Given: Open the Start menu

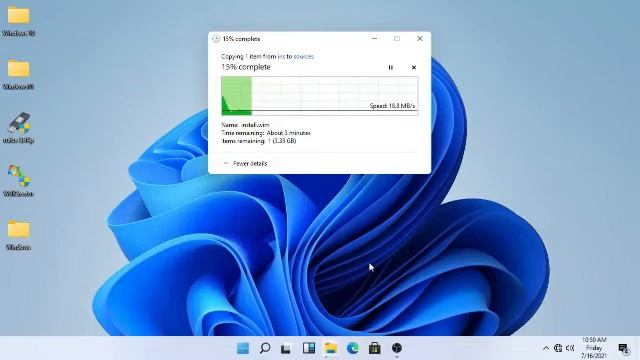Looking at the screenshot, I should coord(243,348).
